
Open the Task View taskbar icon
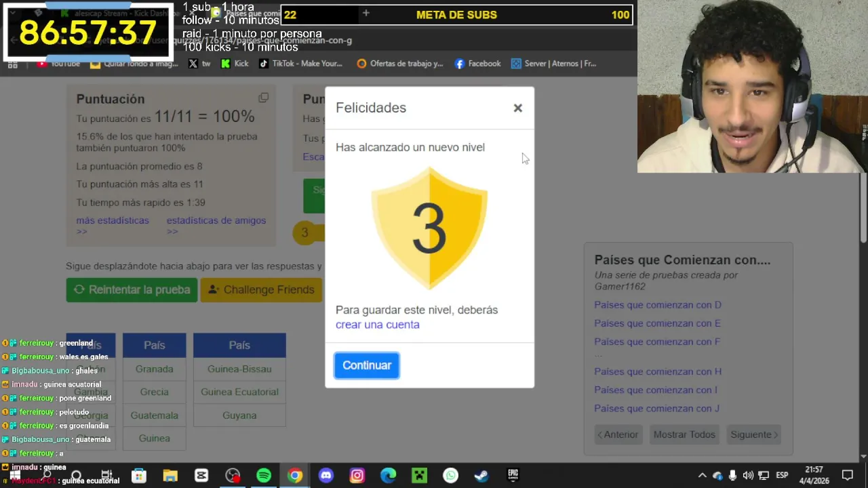106,476
